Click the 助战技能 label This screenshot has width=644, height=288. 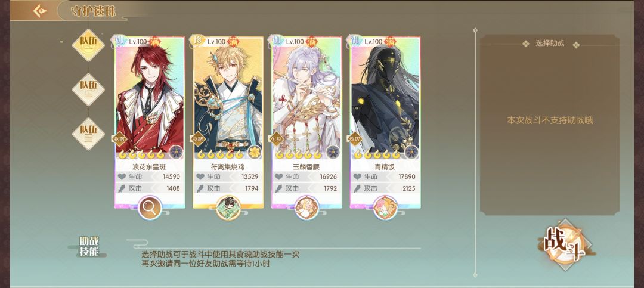[x=89, y=246]
